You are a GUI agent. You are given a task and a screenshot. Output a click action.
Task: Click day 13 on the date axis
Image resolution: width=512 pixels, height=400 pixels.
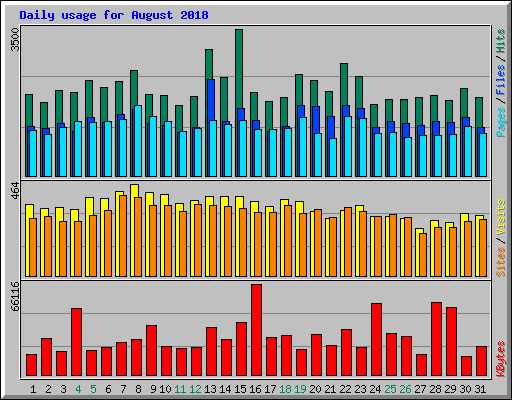pyautogui.click(x=210, y=389)
